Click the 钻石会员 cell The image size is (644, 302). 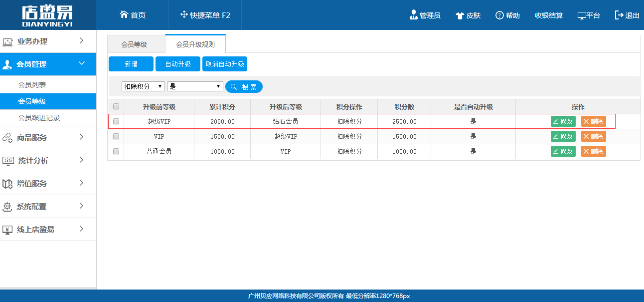[286, 121]
